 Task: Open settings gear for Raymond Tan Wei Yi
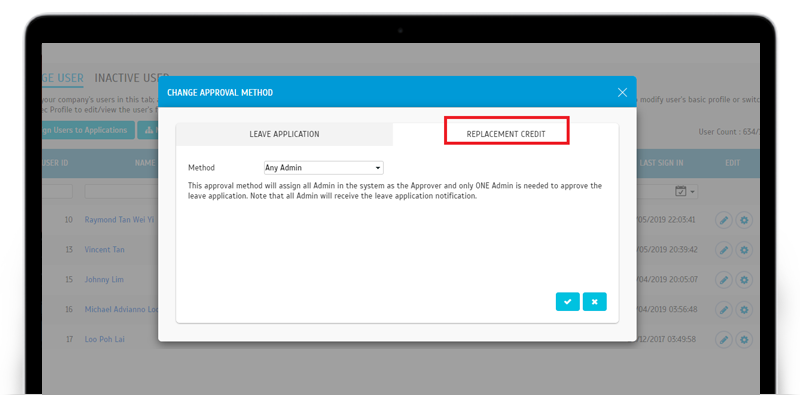point(744,220)
